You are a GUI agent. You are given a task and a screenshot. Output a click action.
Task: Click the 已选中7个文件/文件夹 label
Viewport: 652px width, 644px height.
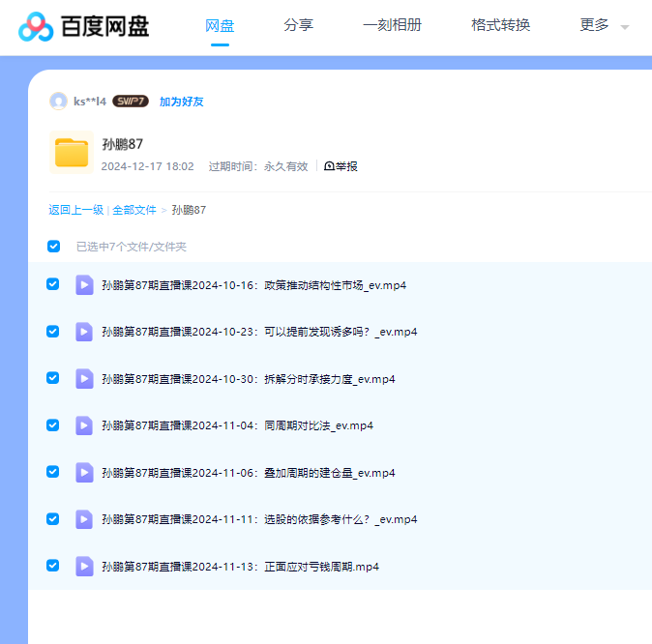coord(132,247)
